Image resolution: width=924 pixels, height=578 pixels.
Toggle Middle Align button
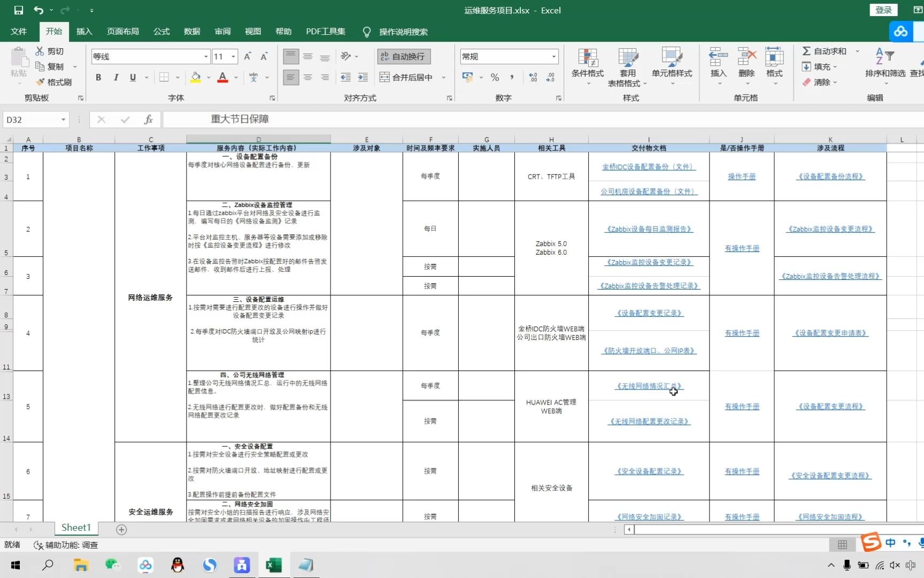[x=308, y=56]
